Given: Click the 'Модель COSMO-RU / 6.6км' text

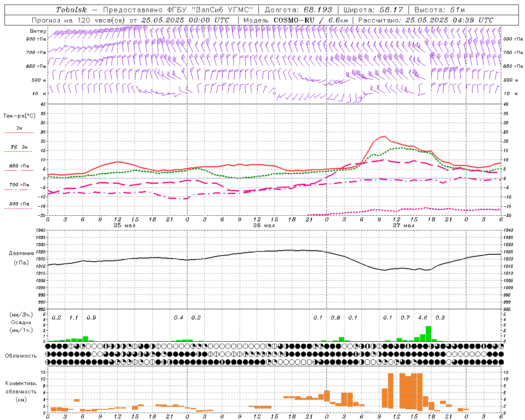Looking at the screenshot, I should coord(295,20).
